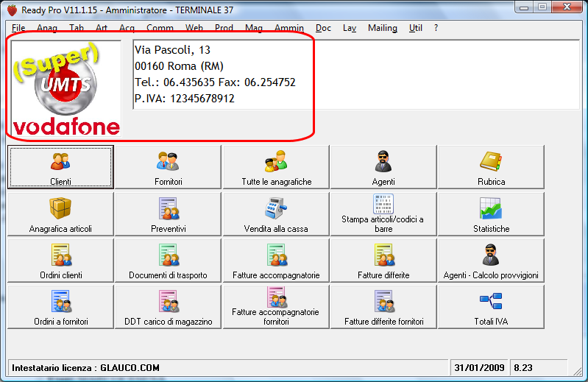588x382 pixels.
Task: Open the Statistiche chart icon
Action: (x=492, y=214)
